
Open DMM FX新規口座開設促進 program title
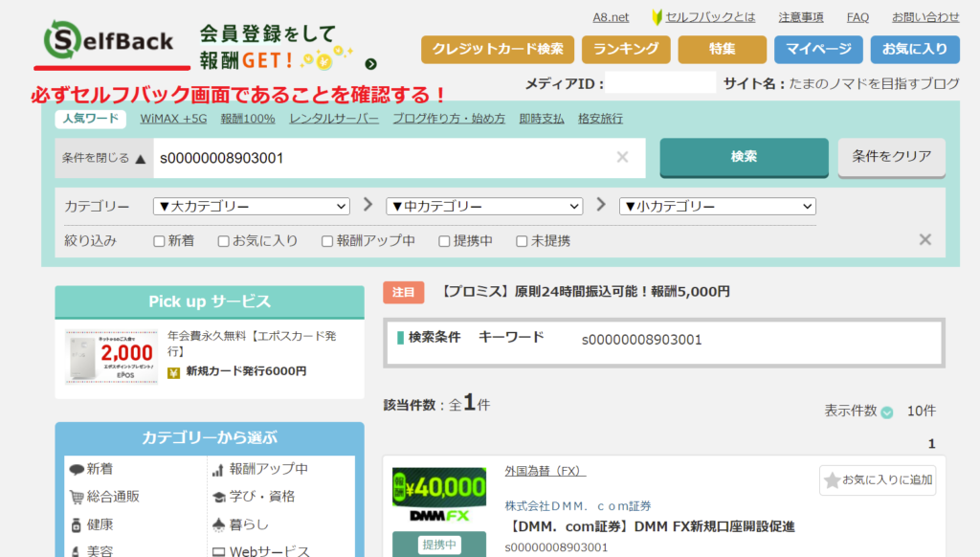650,527
